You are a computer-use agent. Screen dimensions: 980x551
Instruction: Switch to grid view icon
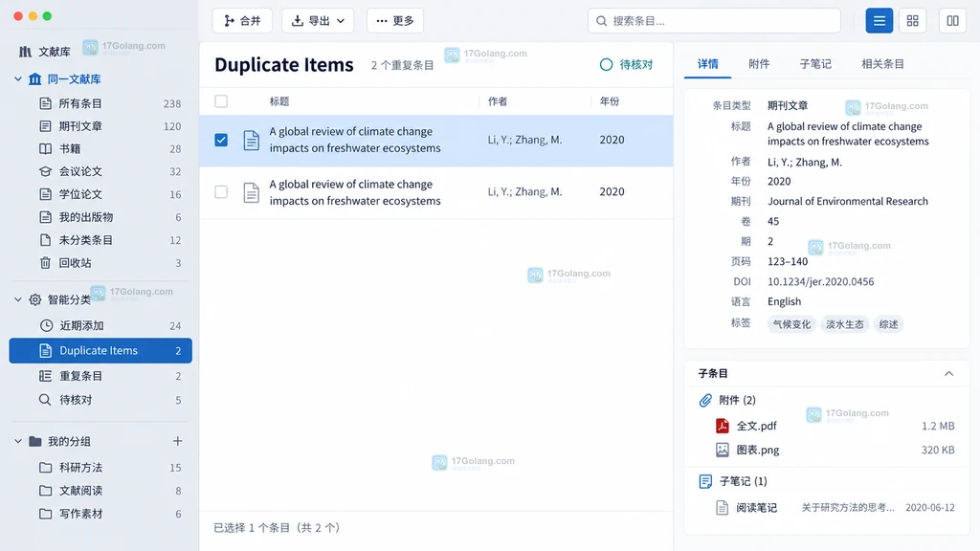pos(912,21)
